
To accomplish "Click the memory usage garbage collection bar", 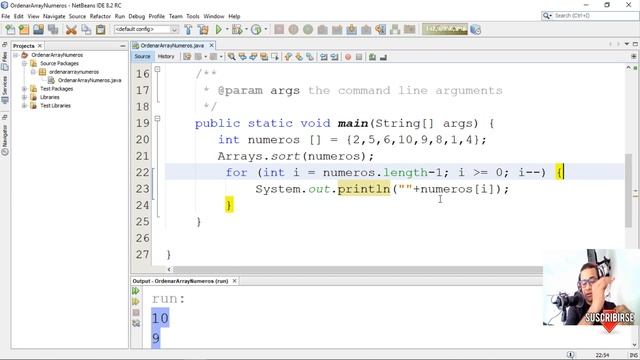I will pos(445,29).
